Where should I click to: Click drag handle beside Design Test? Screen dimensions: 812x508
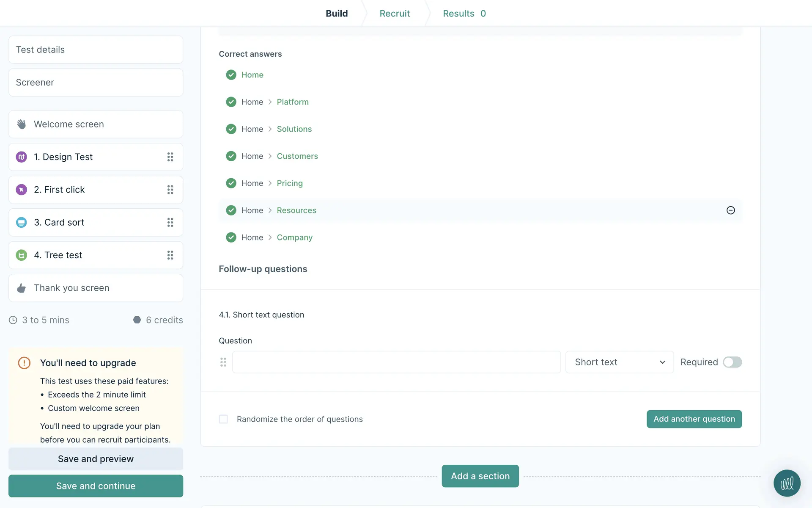(x=170, y=157)
